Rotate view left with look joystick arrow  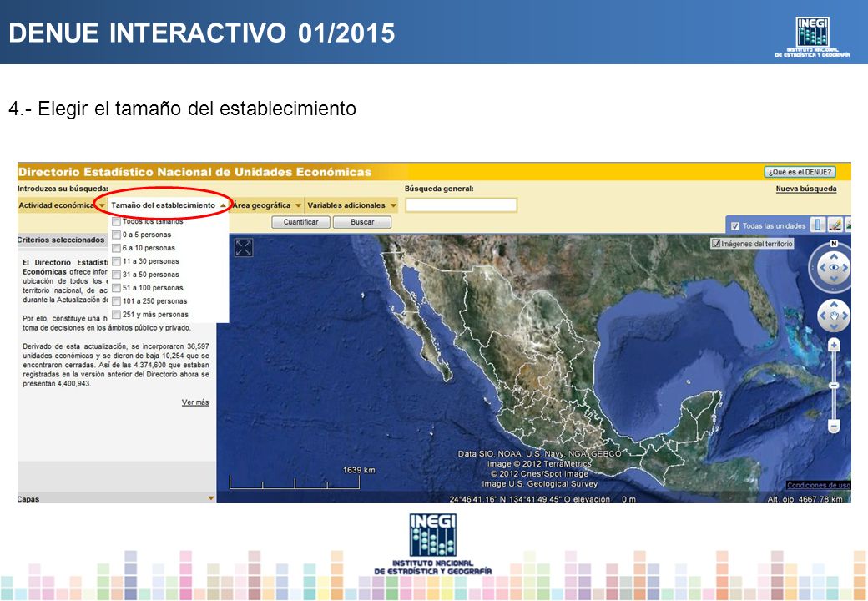823,267
